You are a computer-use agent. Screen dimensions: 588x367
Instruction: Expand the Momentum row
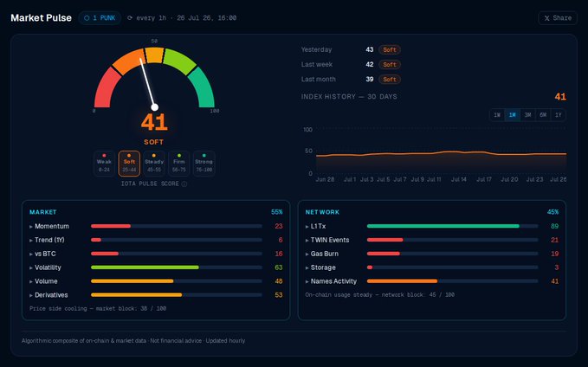(156, 227)
